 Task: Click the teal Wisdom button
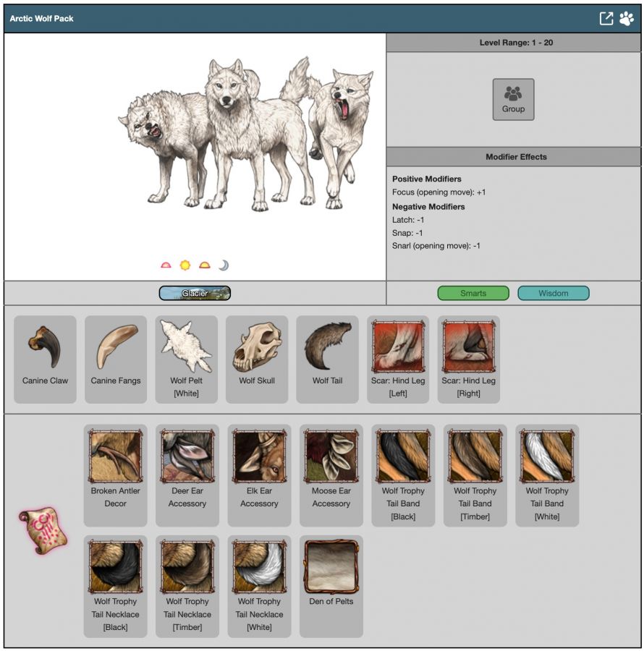tap(554, 293)
